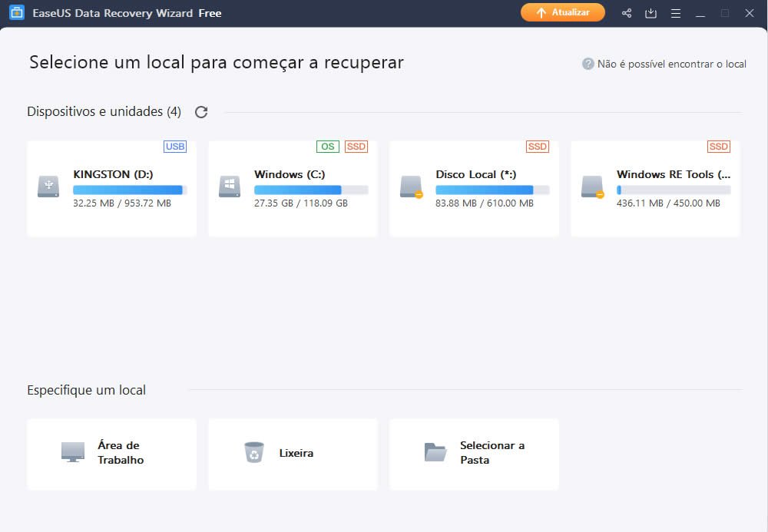Choose the Lixeira recycle bin location
This screenshot has width=768, height=532.
293,454
